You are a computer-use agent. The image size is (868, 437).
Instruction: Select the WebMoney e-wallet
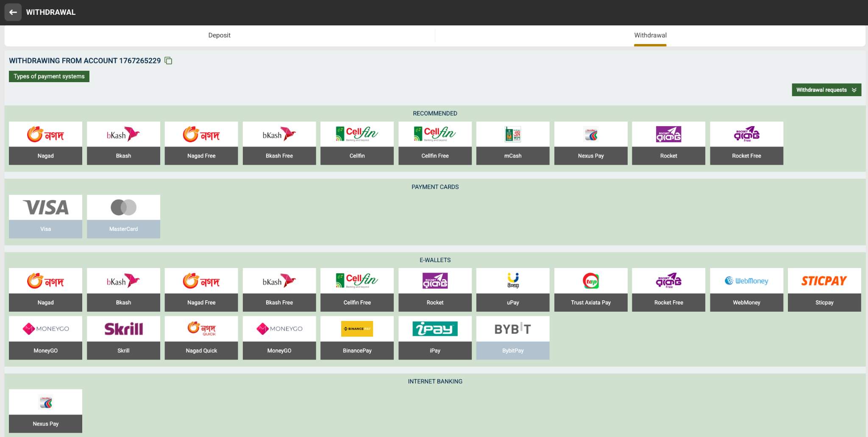pyautogui.click(x=746, y=290)
